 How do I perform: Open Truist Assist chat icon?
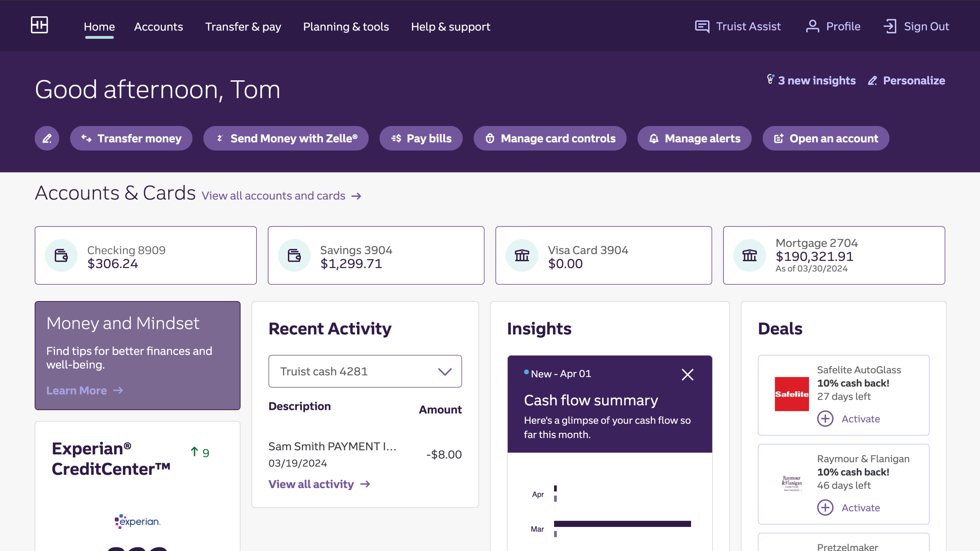click(x=702, y=27)
